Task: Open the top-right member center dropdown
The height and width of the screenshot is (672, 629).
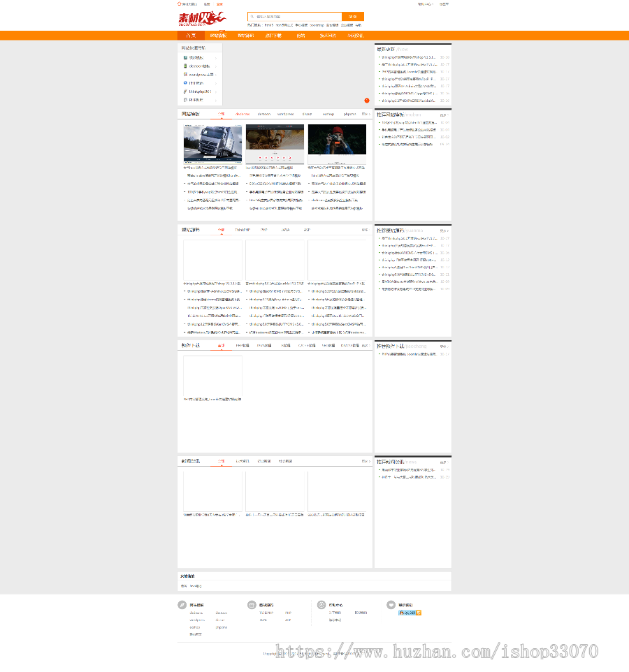Action: point(426,4)
